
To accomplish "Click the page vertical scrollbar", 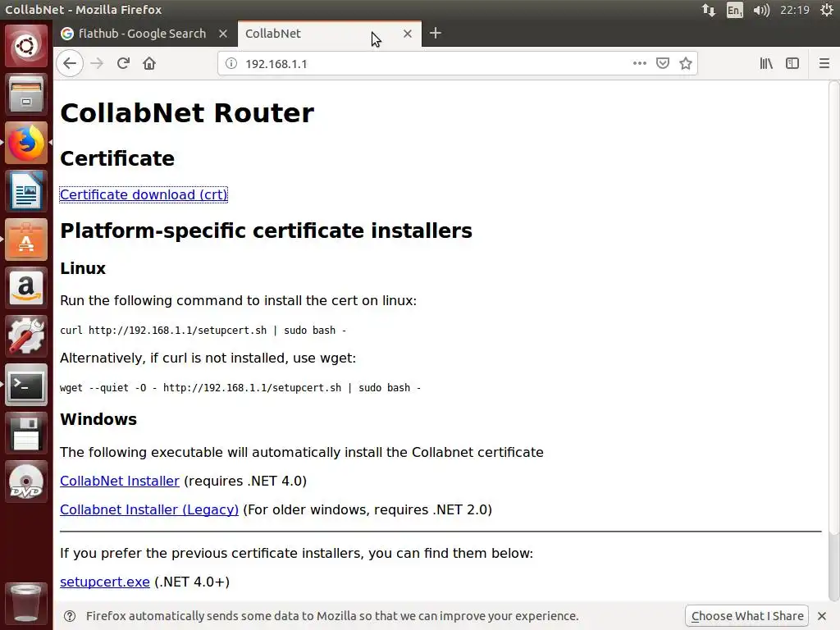I will (x=833, y=308).
